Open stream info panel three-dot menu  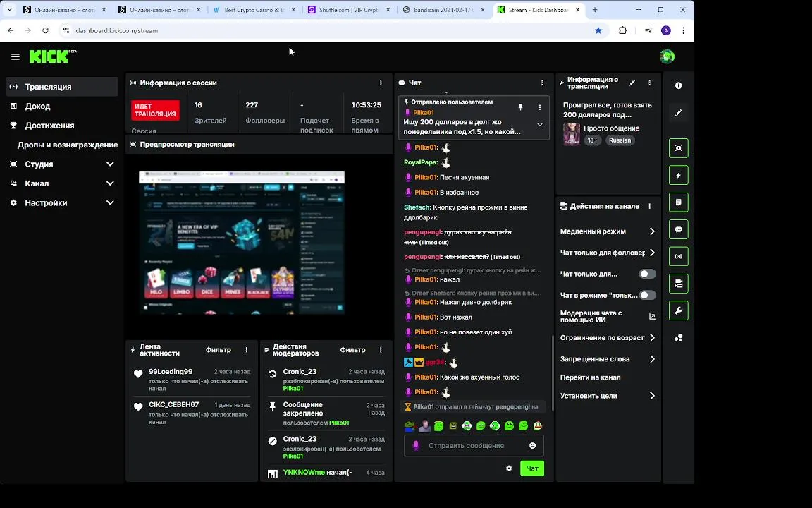pos(649,83)
